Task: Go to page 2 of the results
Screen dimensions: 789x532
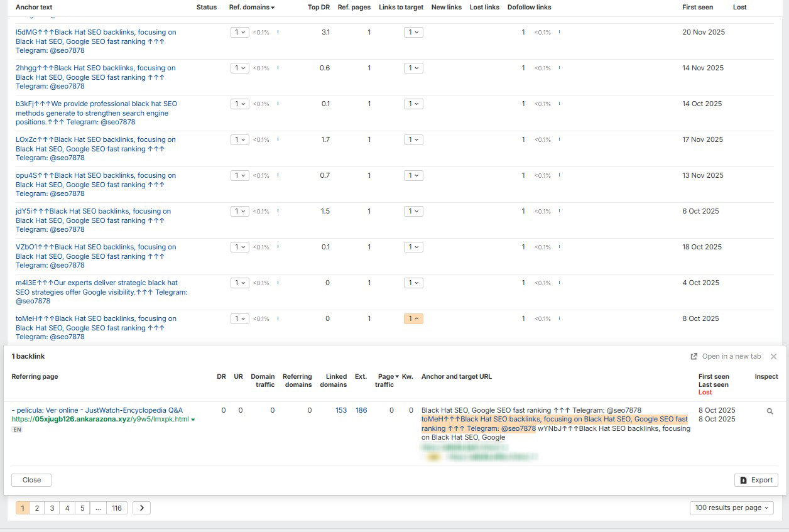Action: click(x=37, y=508)
